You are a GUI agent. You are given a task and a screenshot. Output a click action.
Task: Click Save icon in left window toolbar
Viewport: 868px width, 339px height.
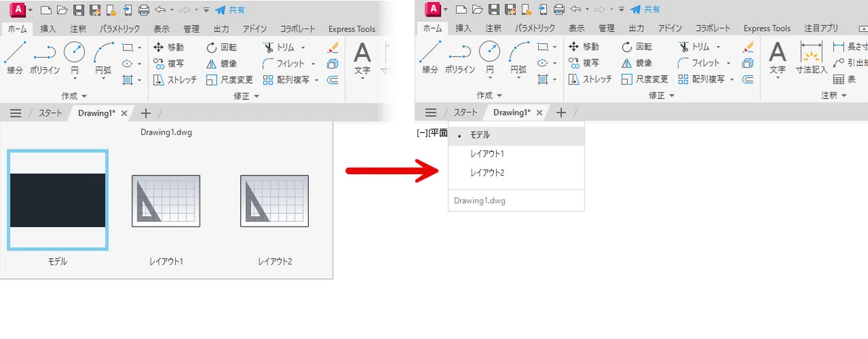pyautogui.click(x=79, y=10)
